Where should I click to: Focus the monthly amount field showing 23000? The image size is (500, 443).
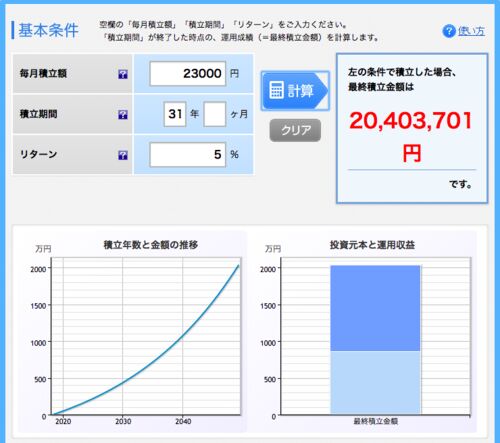[x=188, y=74]
